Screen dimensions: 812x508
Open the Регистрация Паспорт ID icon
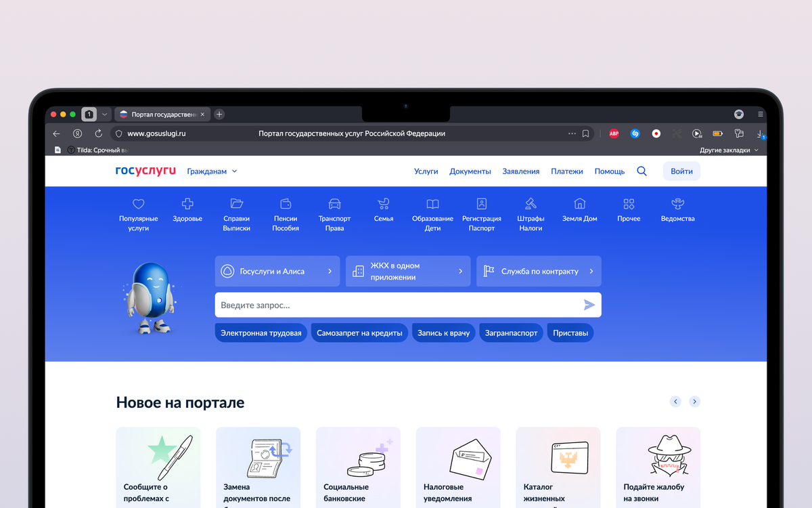point(482,203)
